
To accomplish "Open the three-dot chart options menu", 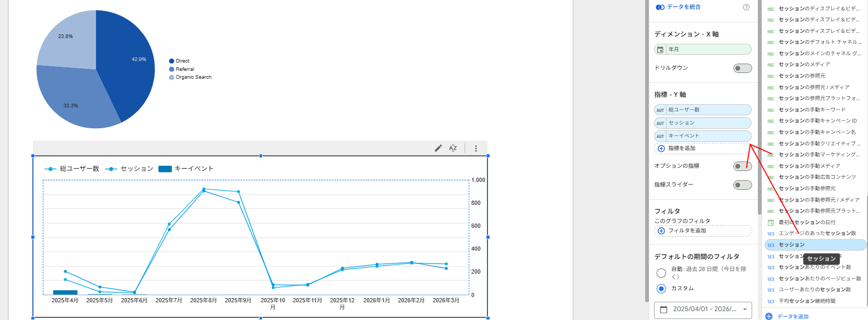I will [475, 148].
